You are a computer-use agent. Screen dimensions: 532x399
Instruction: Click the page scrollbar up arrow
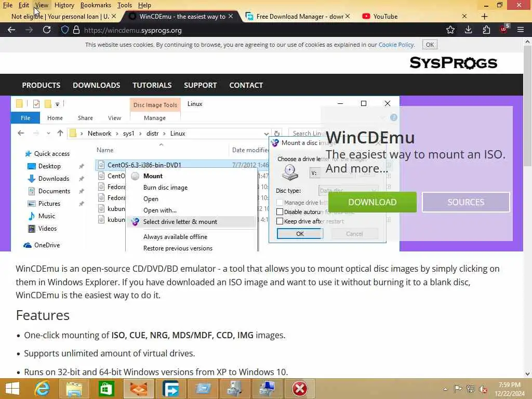pos(528,42)
